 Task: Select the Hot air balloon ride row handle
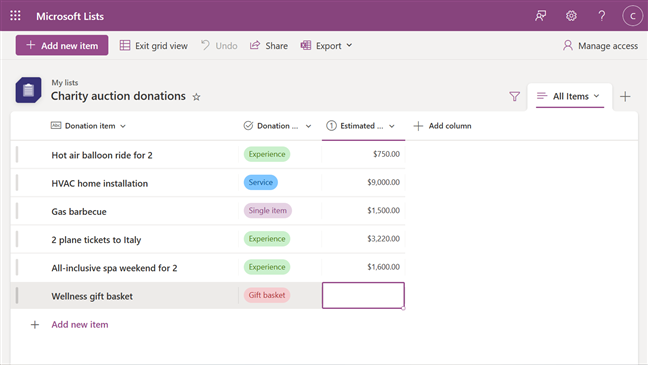17,154
